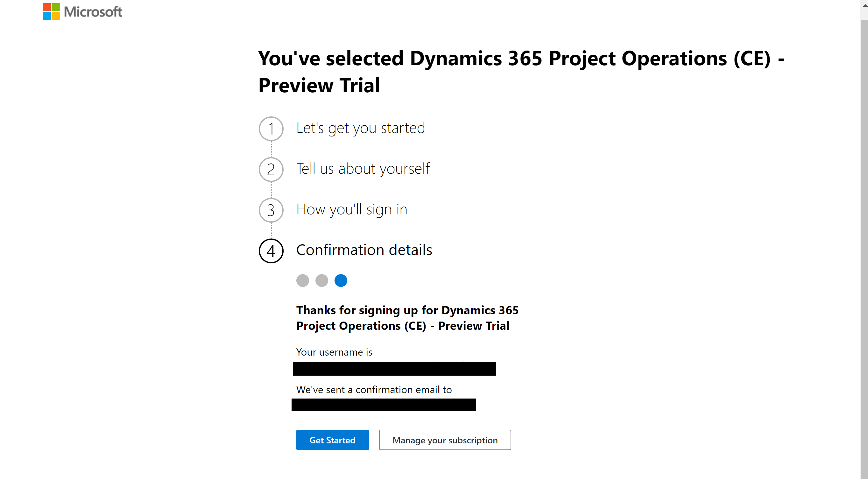Click the Microsoft logo

pos(82,11)
